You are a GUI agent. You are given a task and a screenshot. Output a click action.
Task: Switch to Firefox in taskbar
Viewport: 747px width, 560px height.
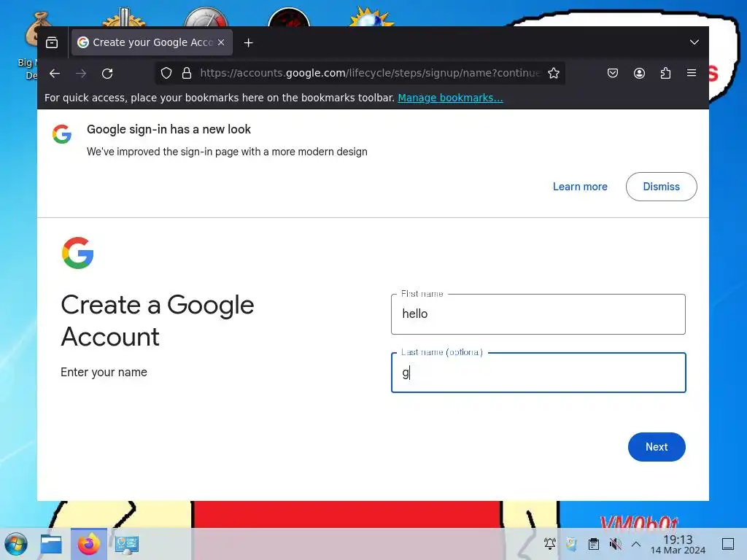click(89, 544)
